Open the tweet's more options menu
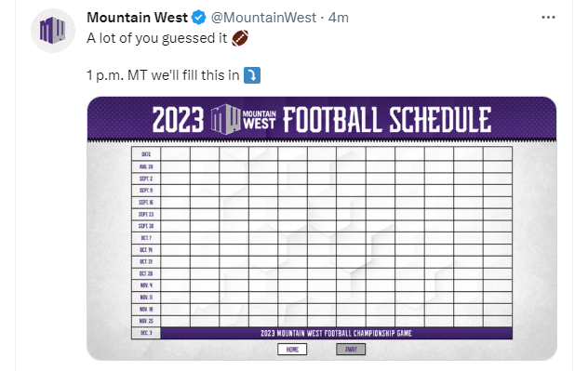Image resolution: width=588 pixels, height=371 pixels. 548,18
